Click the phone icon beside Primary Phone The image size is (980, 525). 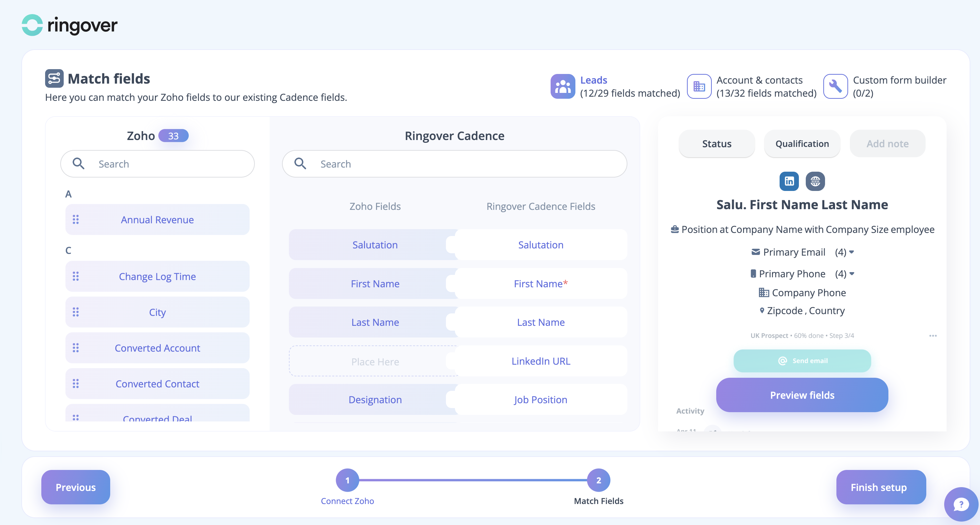[753, 273]
